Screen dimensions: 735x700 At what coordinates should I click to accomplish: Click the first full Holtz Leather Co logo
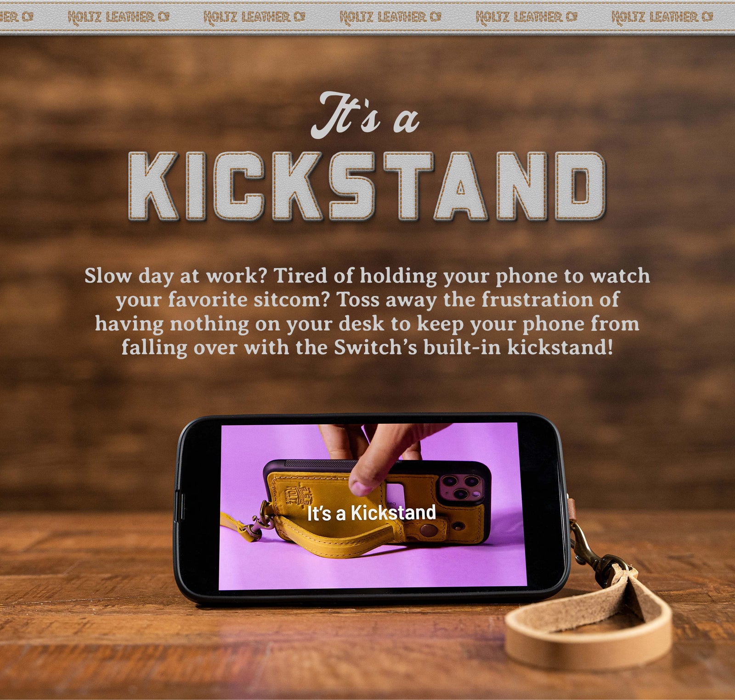[119, 17]
